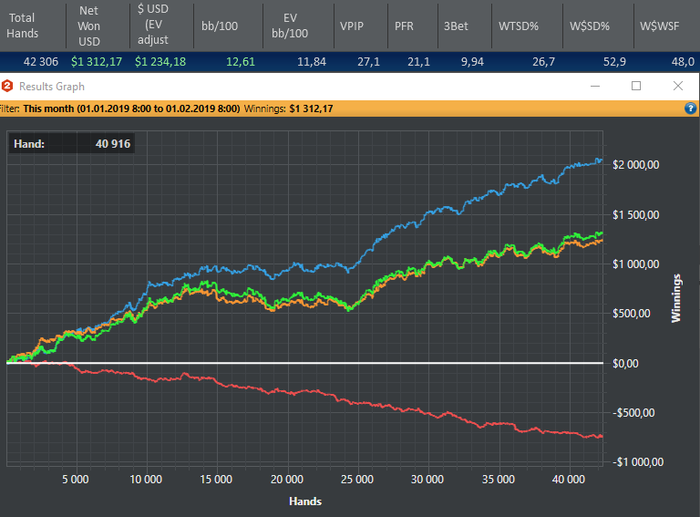Click the 5 000 hands axis tick label
This screenshot has width=700, height=517.
tap(75, 480)
